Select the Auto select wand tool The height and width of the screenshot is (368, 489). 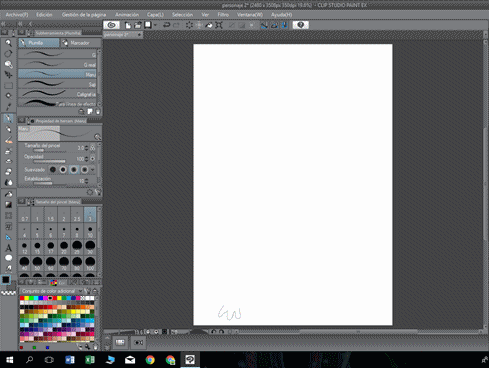click(x=8, y=96)
